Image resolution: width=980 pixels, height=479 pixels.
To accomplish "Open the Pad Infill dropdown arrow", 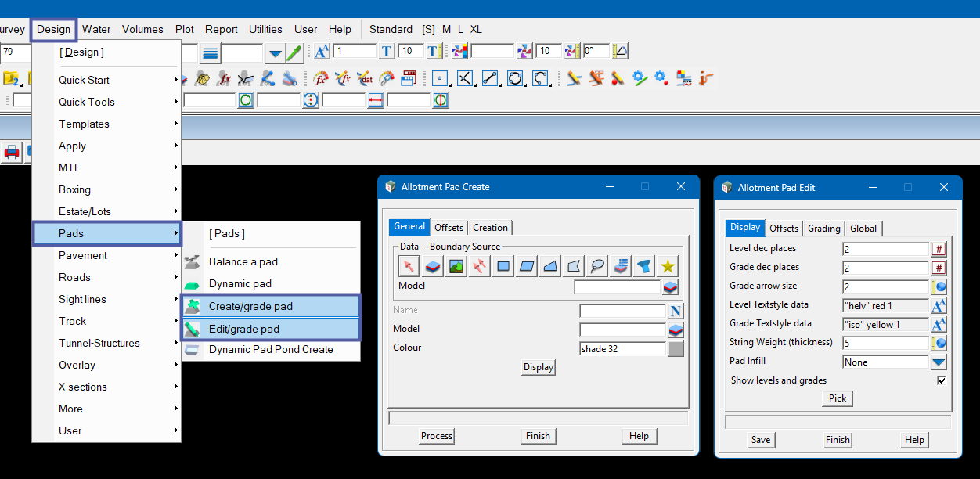I will (x=939, y=362).
